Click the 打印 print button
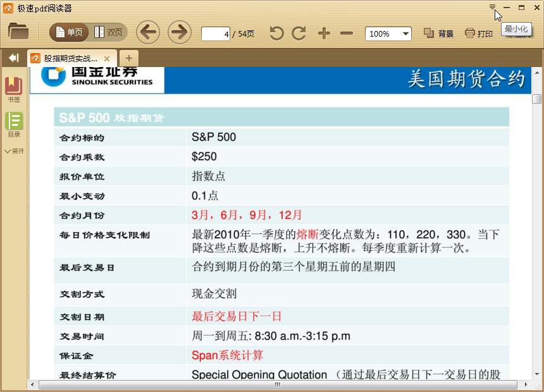The image size is (544, 392). (479, 34)
